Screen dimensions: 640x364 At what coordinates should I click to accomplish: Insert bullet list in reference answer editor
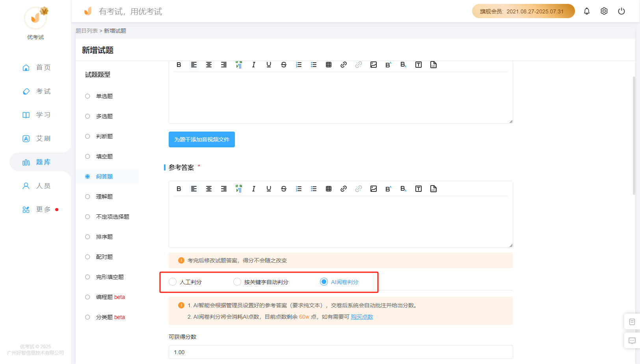314,189
